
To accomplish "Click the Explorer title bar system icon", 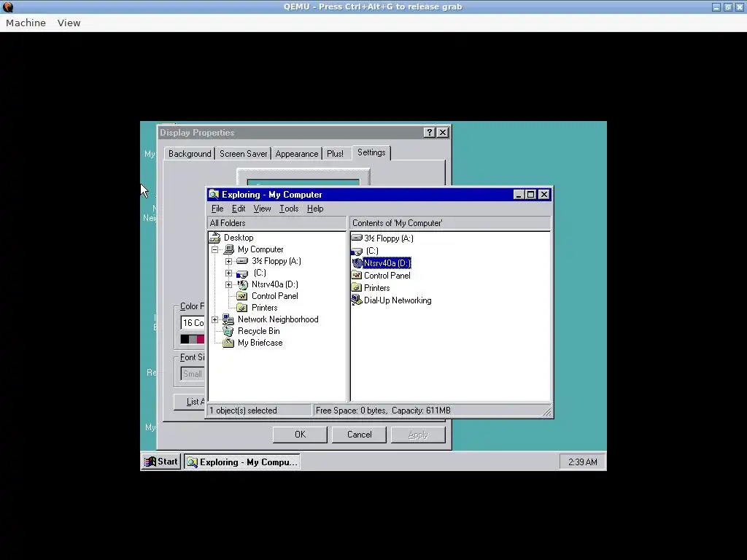I will (214, 194).
